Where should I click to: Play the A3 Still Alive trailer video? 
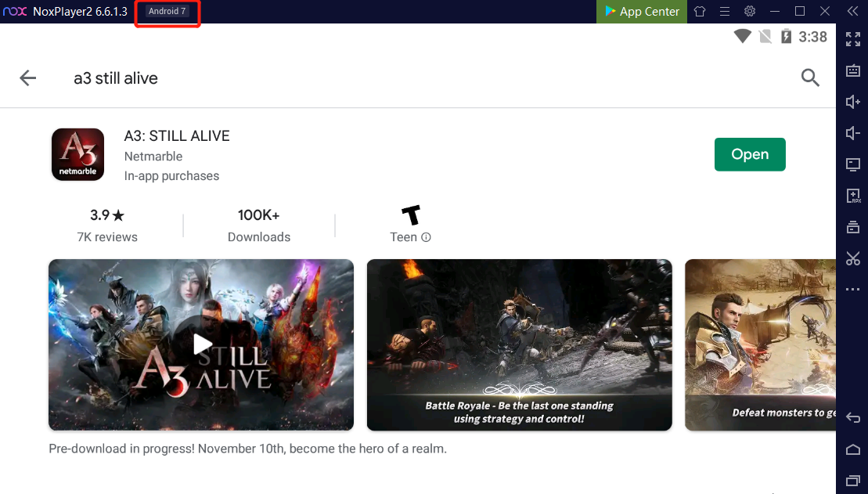[201, 344]
